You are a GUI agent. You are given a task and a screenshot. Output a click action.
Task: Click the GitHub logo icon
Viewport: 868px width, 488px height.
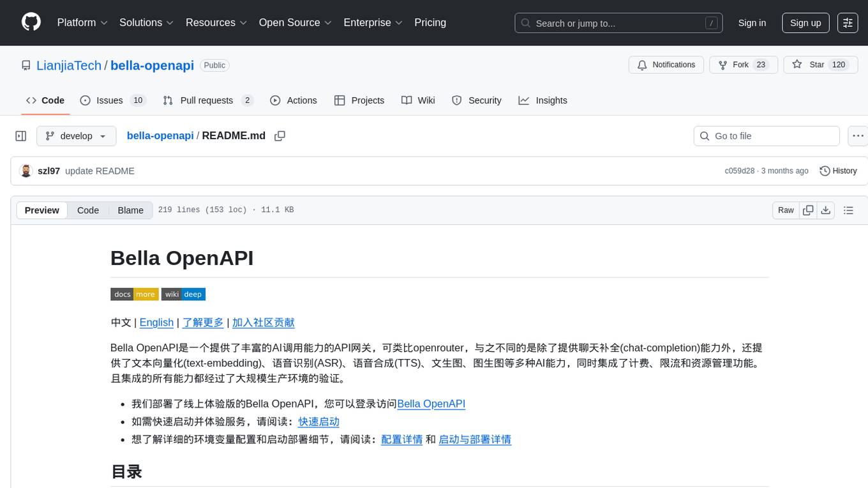tap(31, 22)
